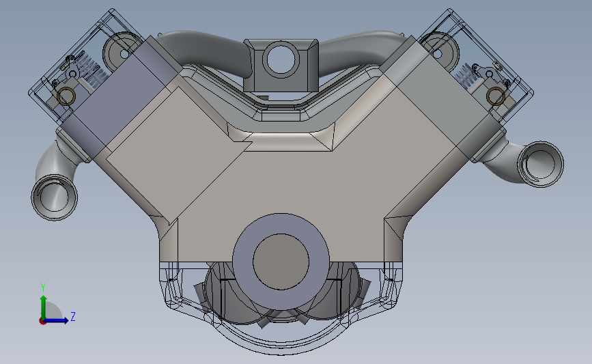Select the "Y" axis label
This screenshot has height=364, width=592.
(43, 288)
